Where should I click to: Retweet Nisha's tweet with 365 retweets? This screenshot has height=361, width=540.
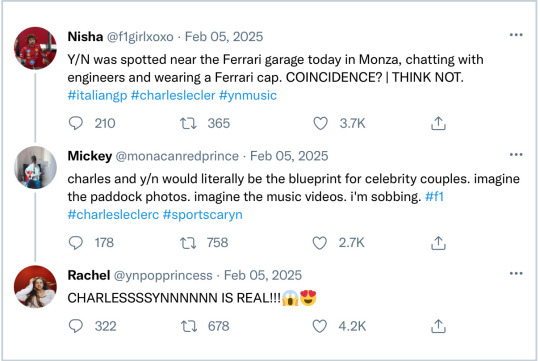188,123
